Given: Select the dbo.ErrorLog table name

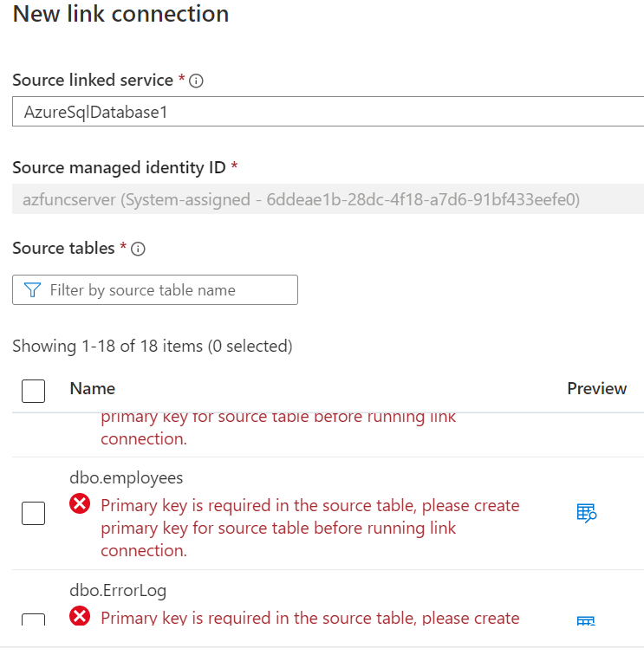Looking at the screenshot, I should click(118, 590).
